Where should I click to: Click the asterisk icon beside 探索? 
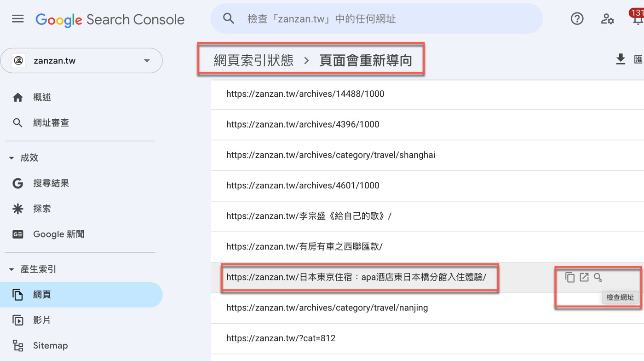tap(18, 209)
